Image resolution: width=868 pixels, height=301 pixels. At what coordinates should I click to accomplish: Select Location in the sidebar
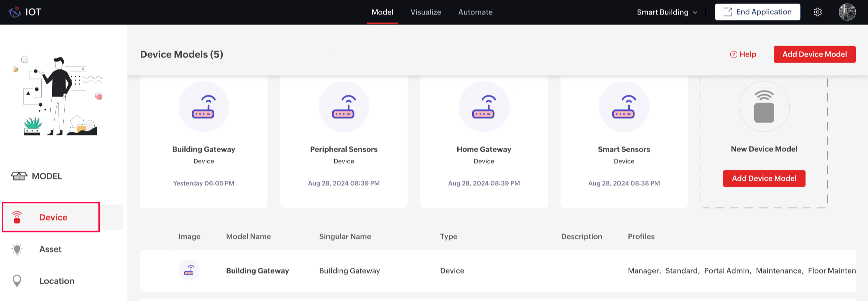[x=57, y=281]
